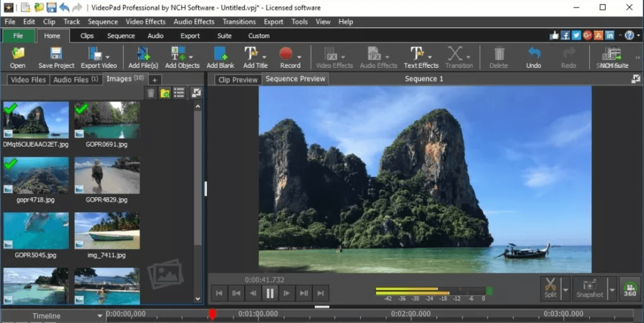Click the green audio level slider handle
Viewport: 644px width, 323px height.
click(x=491, y=291)
